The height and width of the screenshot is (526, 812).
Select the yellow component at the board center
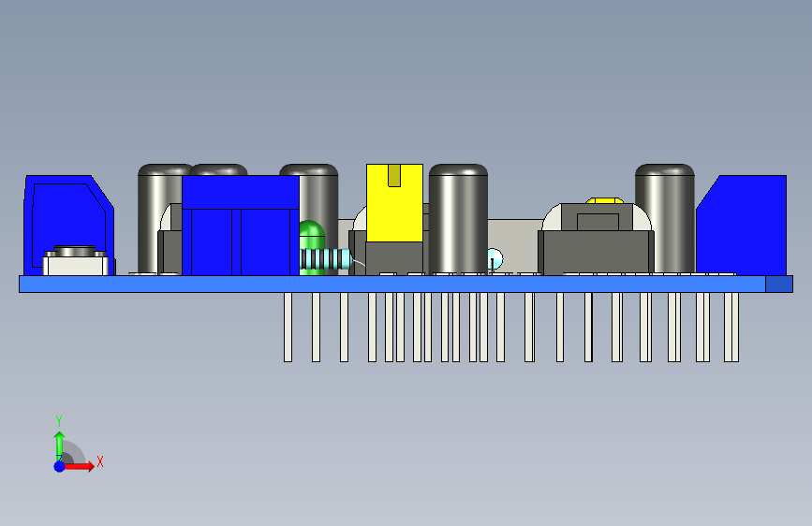coord(394,203)
